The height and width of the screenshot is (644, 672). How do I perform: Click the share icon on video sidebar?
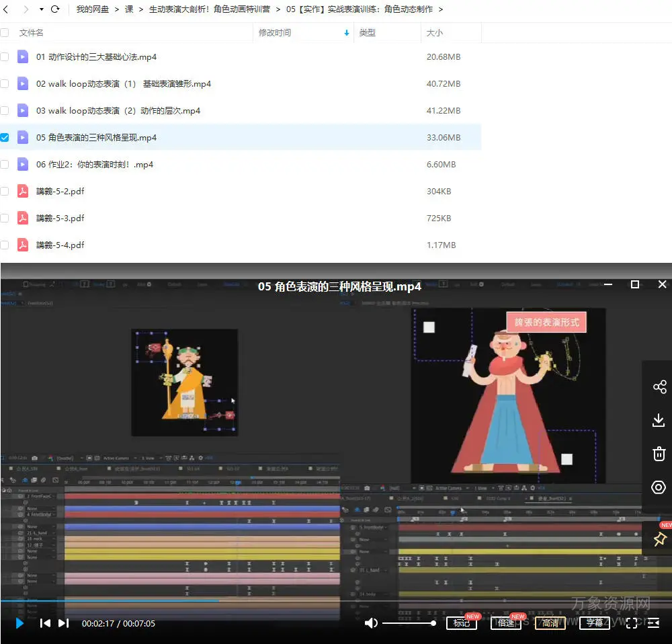[659, 387]
